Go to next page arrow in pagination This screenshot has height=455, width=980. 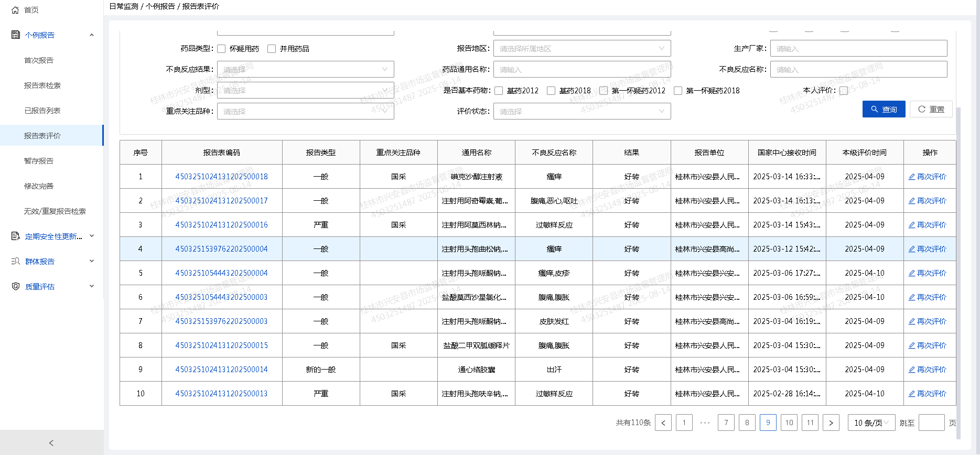click(x=831, y=423)
